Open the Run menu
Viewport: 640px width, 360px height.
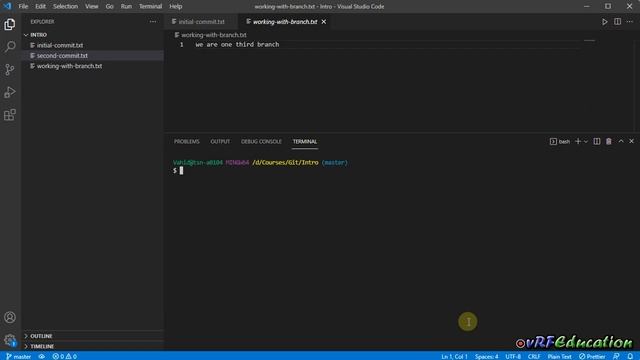pyautogui.click(x=126, y=6)
